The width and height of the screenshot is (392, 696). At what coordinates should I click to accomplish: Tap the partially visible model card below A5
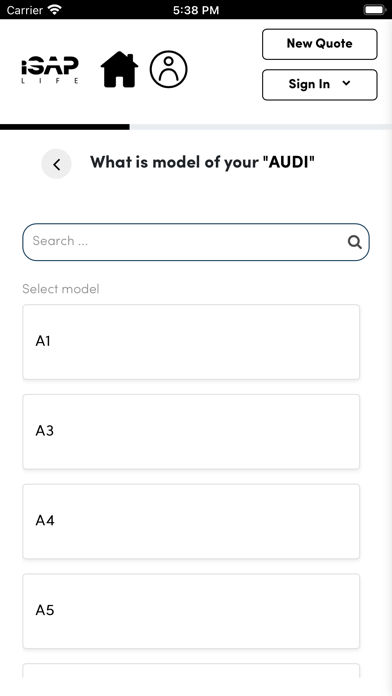coord(191,671)
